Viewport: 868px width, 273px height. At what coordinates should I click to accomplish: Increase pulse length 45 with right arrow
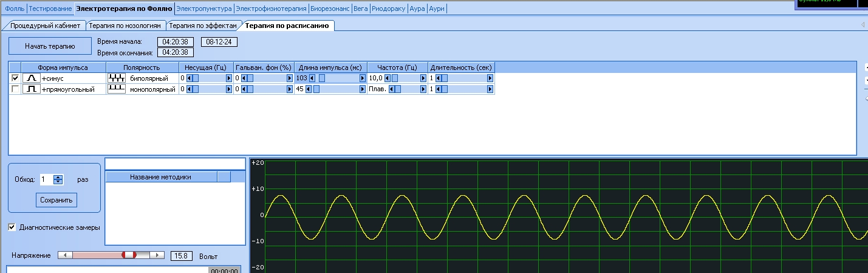point(363,89)
